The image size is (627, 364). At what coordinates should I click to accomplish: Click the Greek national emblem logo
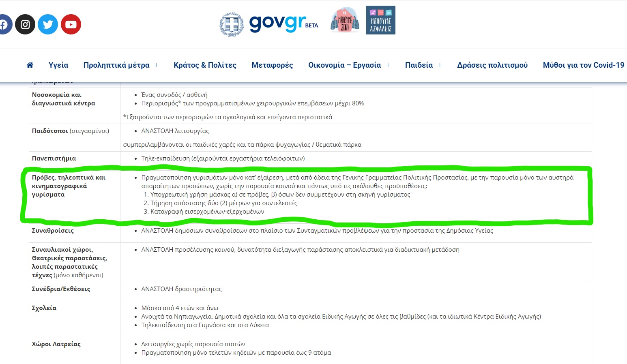[x=232, y=24]
